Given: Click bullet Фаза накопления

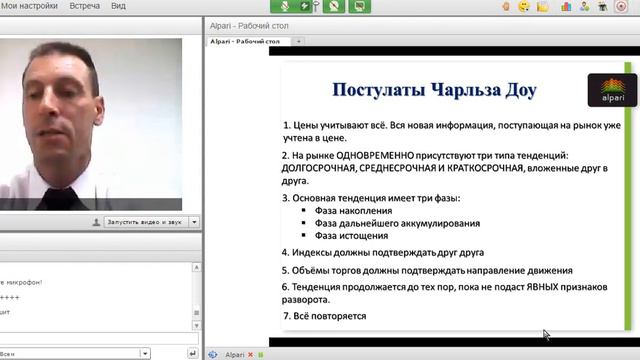Looking at the screenshot, I should click(x=353, y=211).
